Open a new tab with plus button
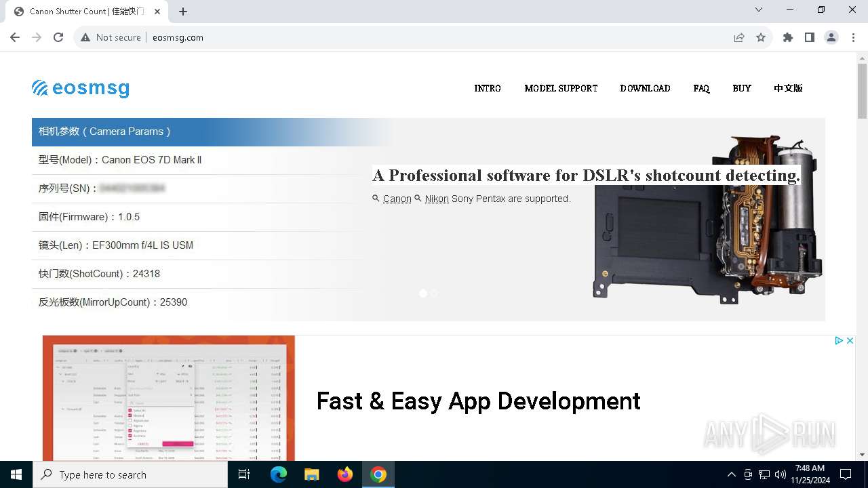This screenshot has width=868, height=488. pyautogui.click(x=183, y=12)
